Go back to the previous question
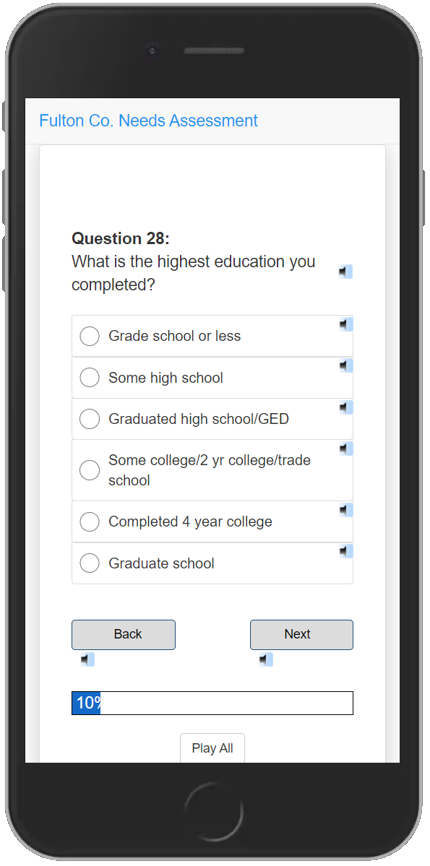Screen dimensions: 430x866 click(x=124, y=635)
